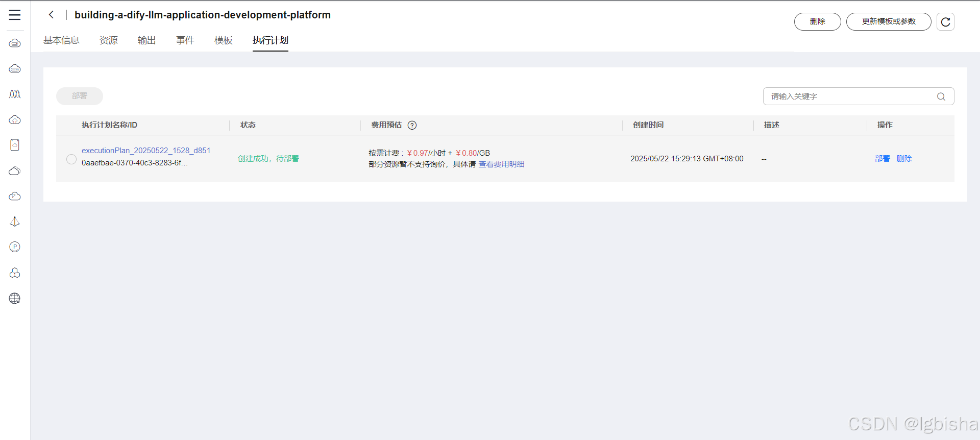Open the first cloud server sidebar icon
Viewport: 980px width, 440px height.
click(x=15, y=43)
